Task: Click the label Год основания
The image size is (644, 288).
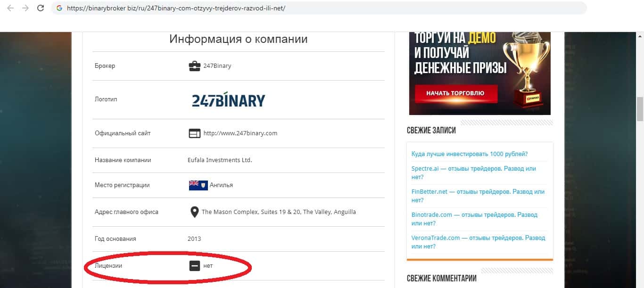Action: [x=115, y=239]
